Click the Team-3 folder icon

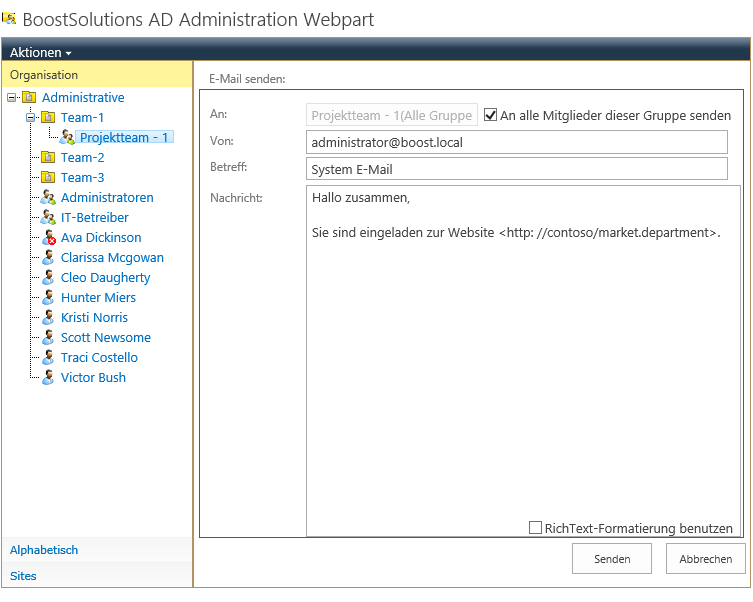[48, 178]
